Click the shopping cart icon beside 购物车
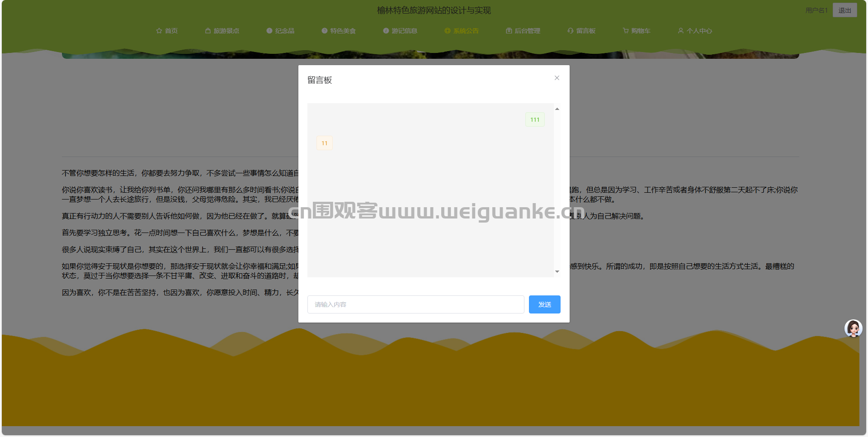This screenshot has height=437, width=868. pos(626,31)
